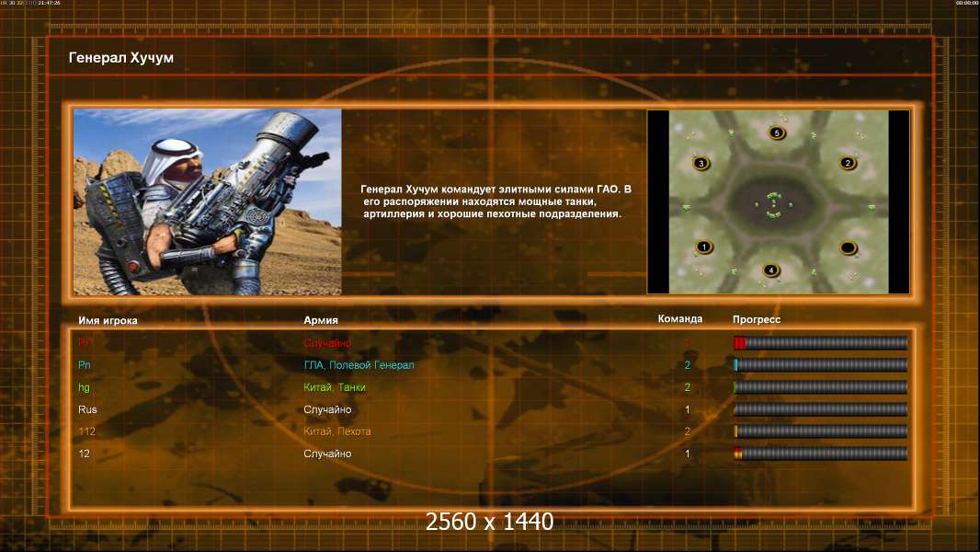
Task: Click army "Китай, Танки"
Action: [x=335, y=387]
